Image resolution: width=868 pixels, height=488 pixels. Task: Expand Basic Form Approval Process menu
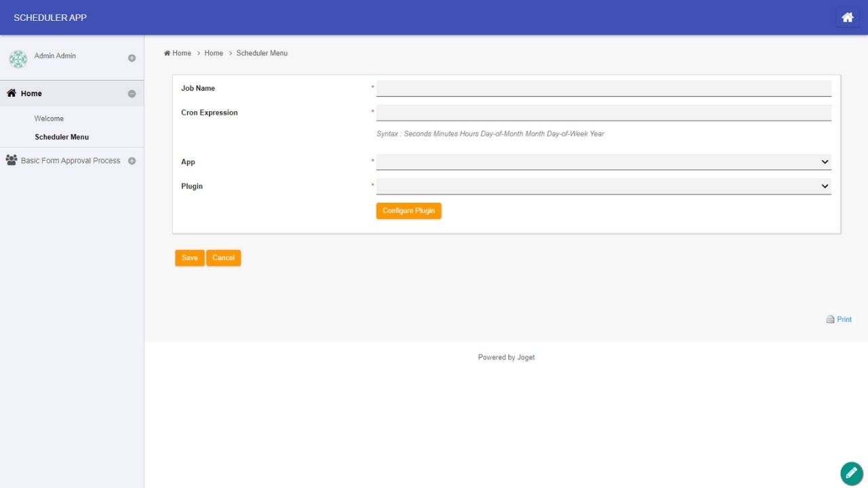point(132,161)
